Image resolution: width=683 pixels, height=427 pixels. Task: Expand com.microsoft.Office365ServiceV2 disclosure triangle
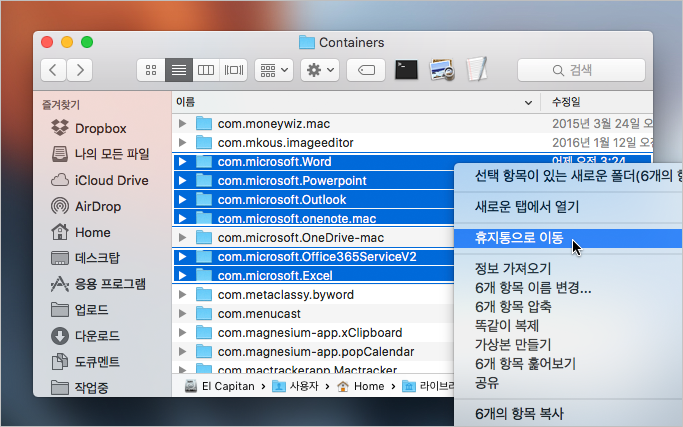183,257
